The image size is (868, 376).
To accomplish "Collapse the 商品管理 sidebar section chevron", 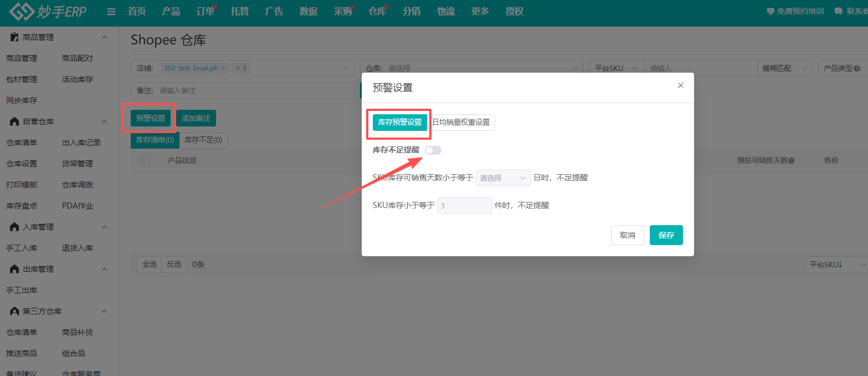I will coord(104,37).
